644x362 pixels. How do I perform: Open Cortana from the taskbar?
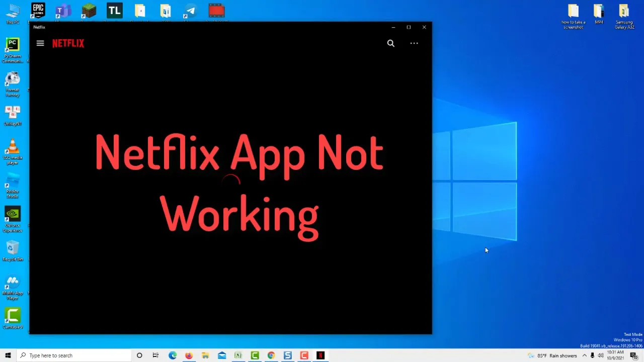[139, 355]
